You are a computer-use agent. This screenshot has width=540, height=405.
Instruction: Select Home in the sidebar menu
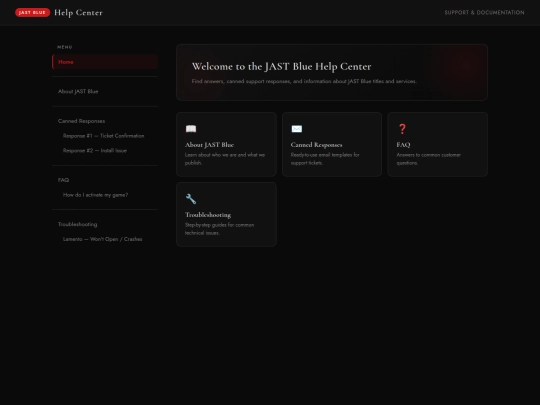(105, 62)
